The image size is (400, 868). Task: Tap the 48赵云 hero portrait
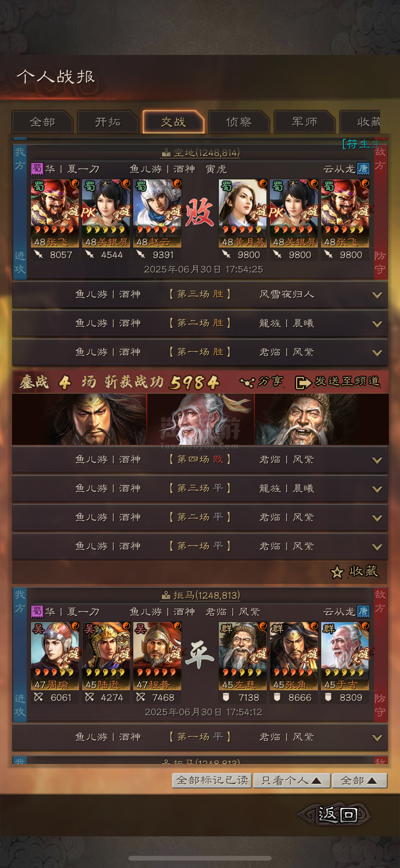(x=157, y=213)
